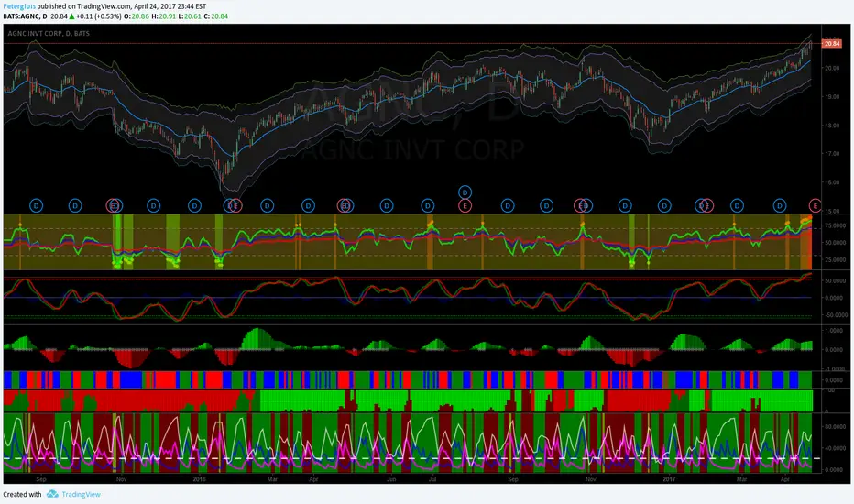Select the dividend marker for December 2016

[x=625, y=206]
